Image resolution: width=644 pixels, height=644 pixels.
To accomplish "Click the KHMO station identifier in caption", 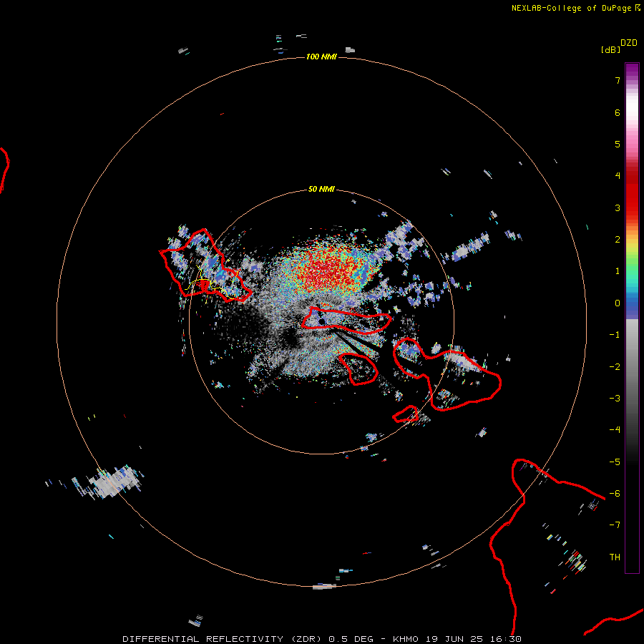I will pyautogui.click(x=406, y=639).
